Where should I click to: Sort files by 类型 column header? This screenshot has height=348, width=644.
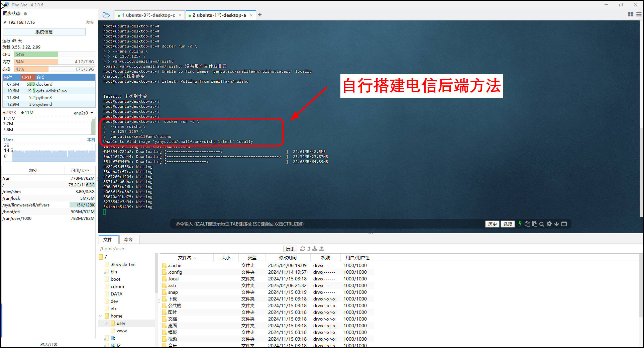252,258
